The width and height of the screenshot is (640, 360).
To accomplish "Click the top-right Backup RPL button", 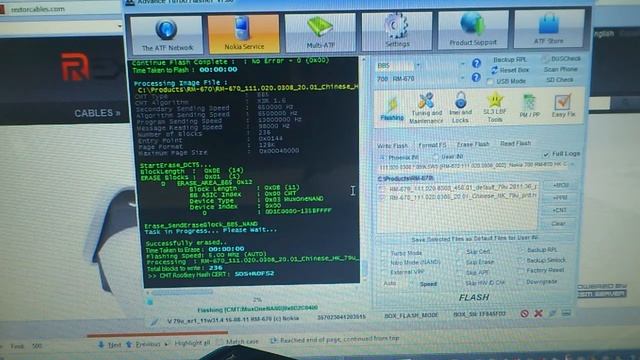I will point(510,60).
